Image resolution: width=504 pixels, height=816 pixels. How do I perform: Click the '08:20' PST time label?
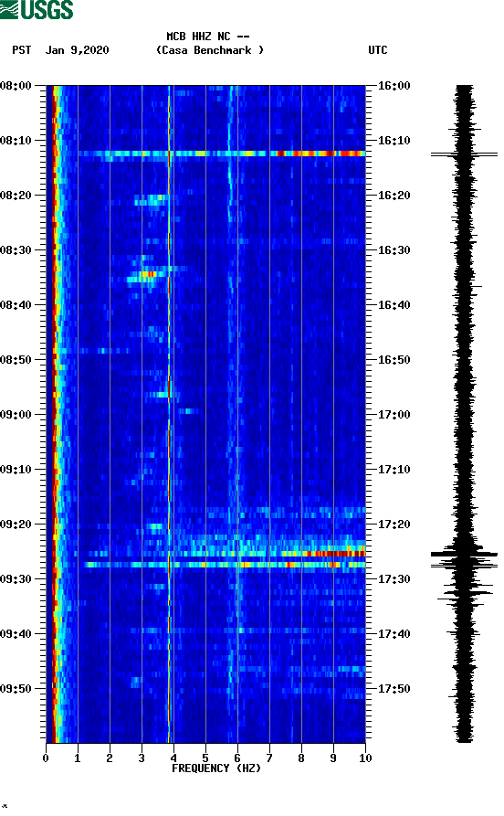(x=16, y=196)
